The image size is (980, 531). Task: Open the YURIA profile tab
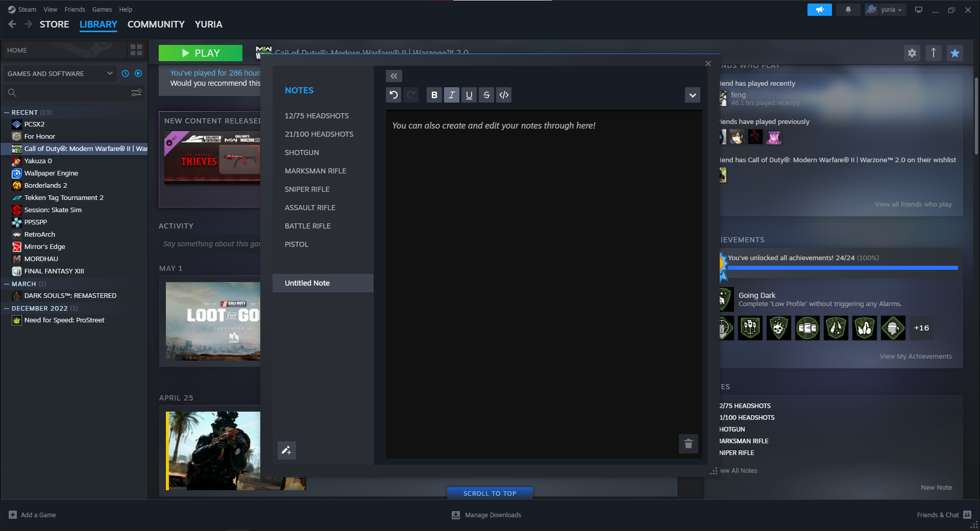pyautogui.click(x=209, y=24)
